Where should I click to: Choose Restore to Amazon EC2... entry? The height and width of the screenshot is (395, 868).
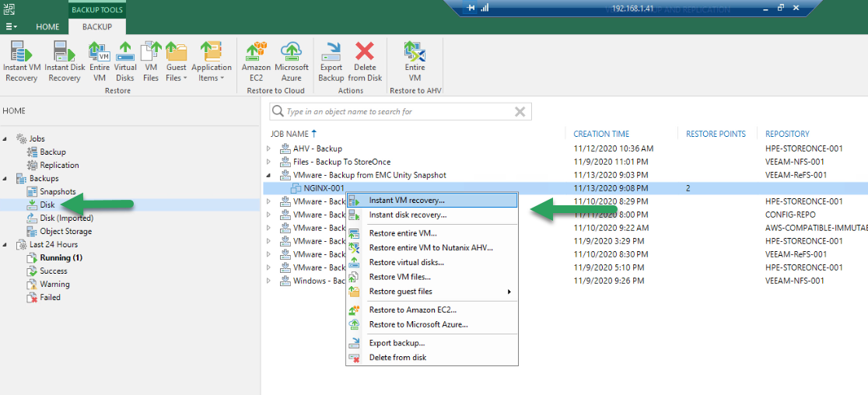[432, 310]
